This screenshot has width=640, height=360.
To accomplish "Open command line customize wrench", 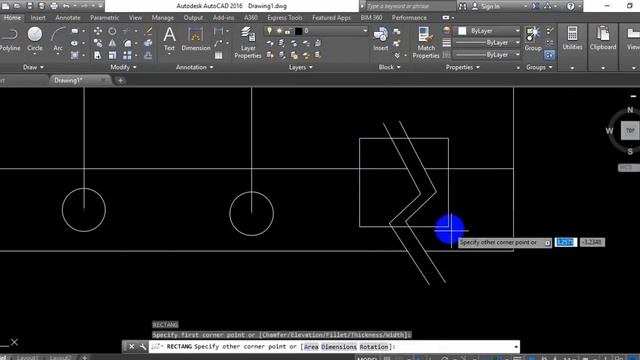I will (142, 347).
